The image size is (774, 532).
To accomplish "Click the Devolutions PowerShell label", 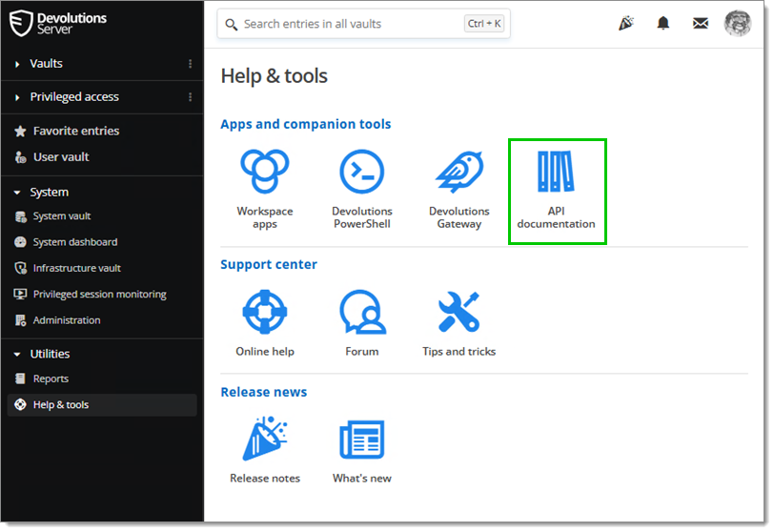I will click(x=362, y=217).
